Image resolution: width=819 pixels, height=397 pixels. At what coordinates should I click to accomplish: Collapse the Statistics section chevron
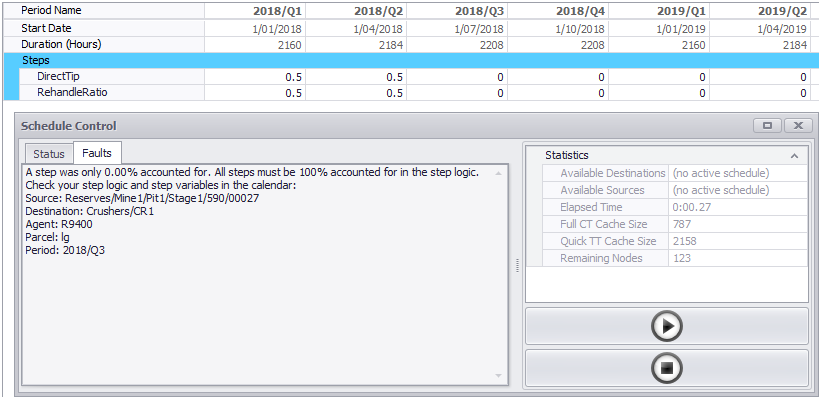click(x=794, y=156)
